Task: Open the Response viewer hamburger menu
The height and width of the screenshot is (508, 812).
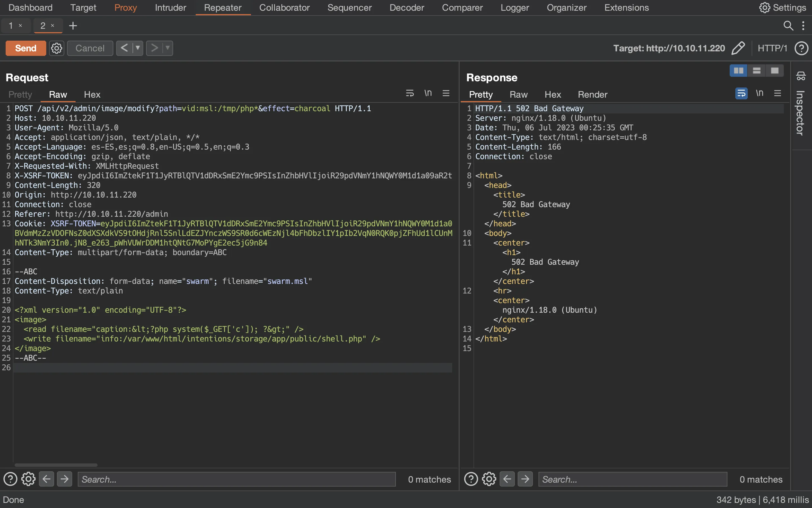Action: tap(778, 93)
